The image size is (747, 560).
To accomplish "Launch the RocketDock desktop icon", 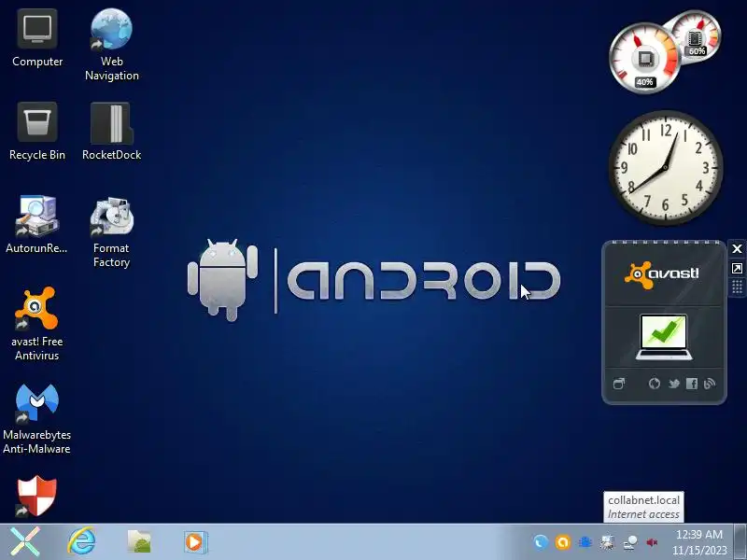I will (111, 132).
